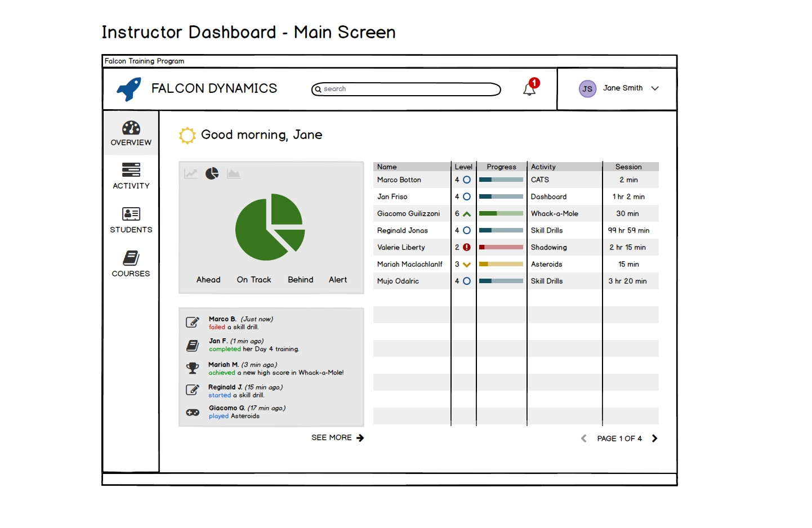Expand the Jane Smith account dropdown

[x=655, y=88]
